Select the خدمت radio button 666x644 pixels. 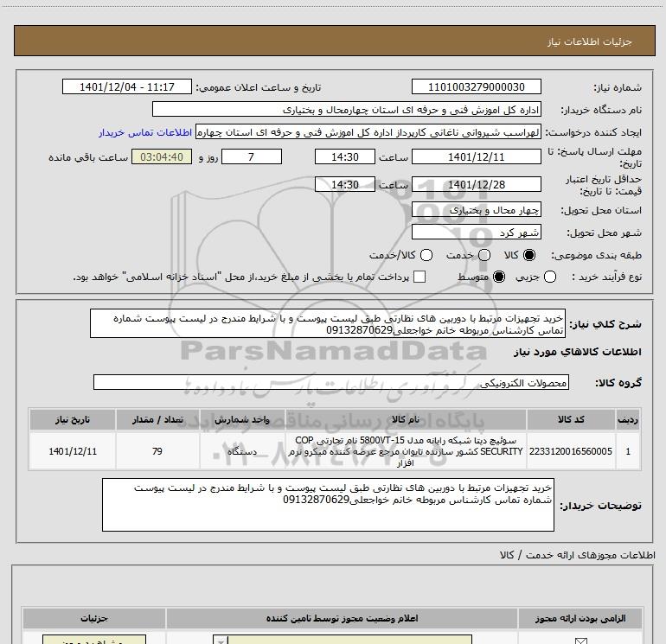click(x=484, y=255)
